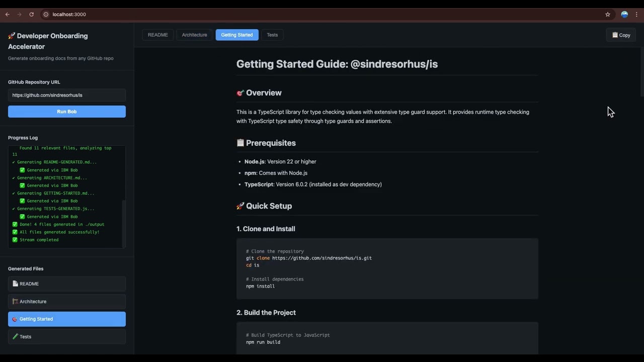Click the Run Bob button
Screen dimensions: 644x362
(67, 112)
